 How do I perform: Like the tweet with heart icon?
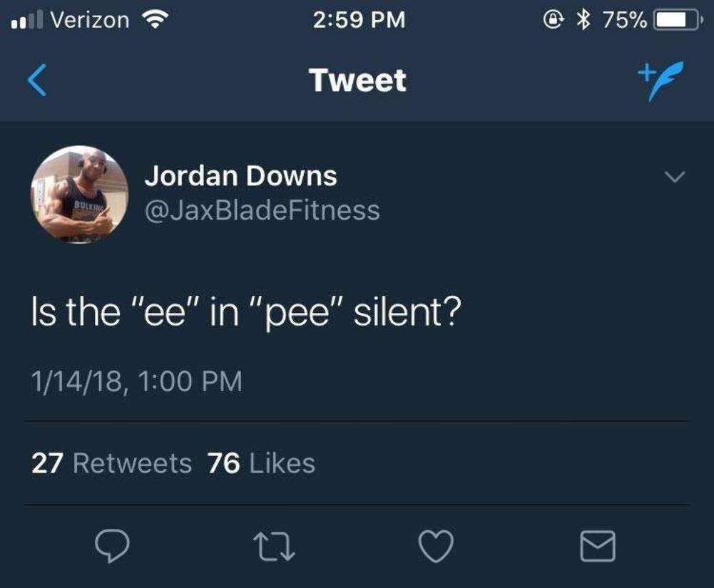click(434, 546)
